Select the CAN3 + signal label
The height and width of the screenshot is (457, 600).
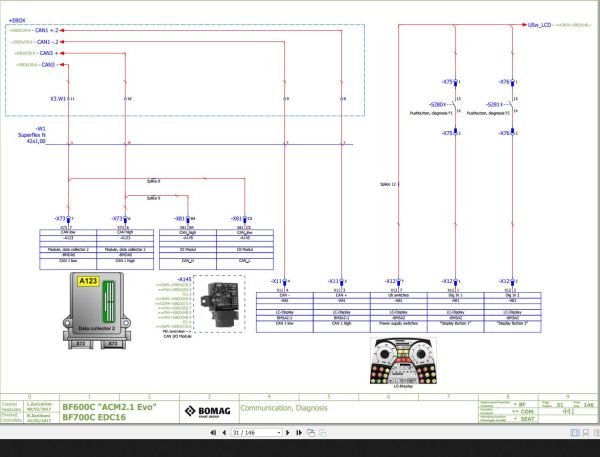coord(49,53)
